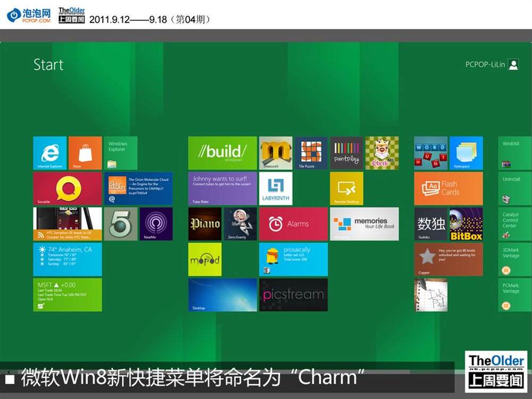Launch the Word Hunt tile

[x=430, y=153]
